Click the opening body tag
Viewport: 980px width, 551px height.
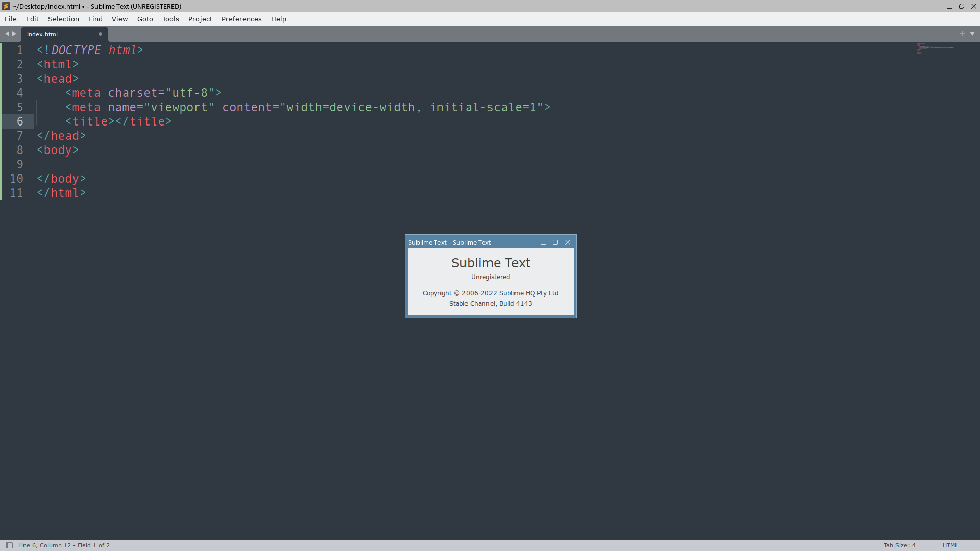click(x=58, y=150)
